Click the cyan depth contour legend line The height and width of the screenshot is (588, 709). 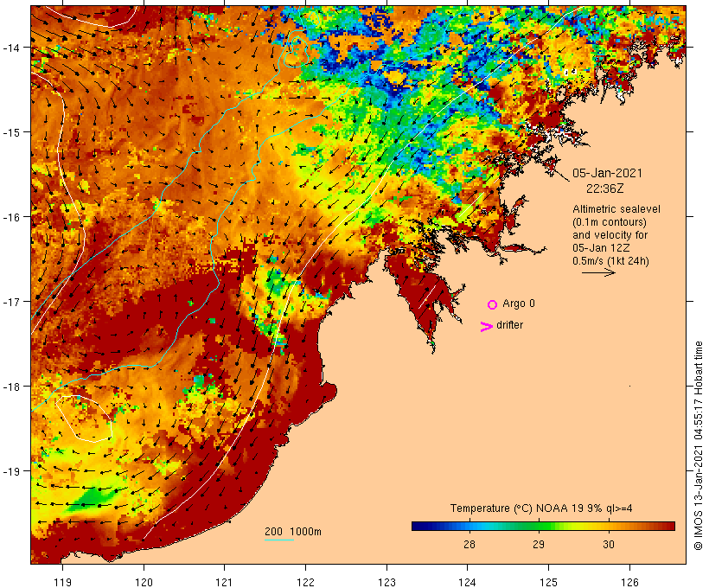[x=279, y=540]
